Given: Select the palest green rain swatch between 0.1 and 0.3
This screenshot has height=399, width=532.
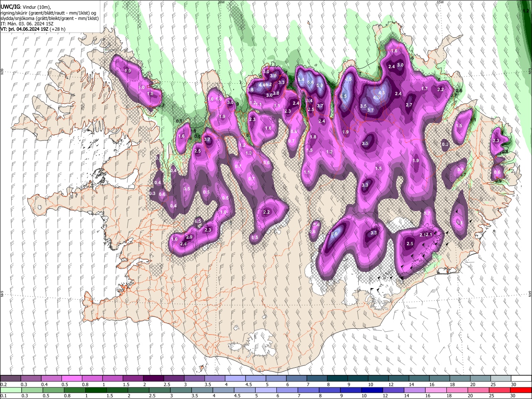Looking at the screenshot, I should coord(10,390).
